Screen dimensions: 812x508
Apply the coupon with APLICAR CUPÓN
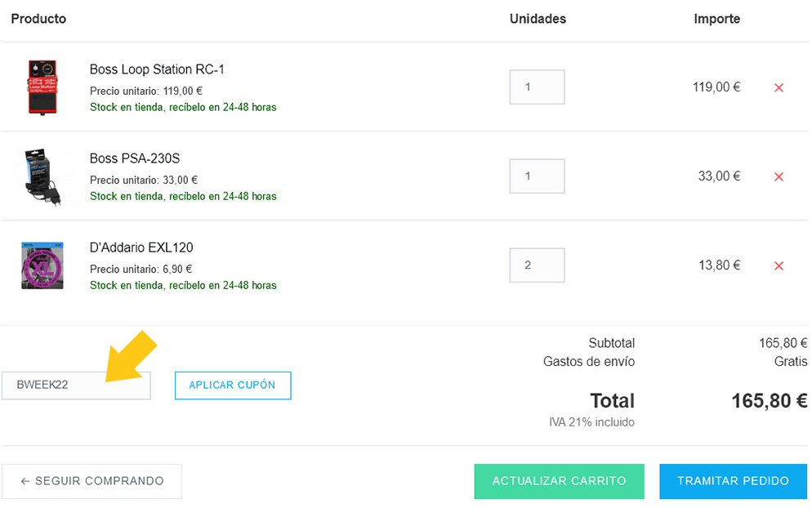233,385
